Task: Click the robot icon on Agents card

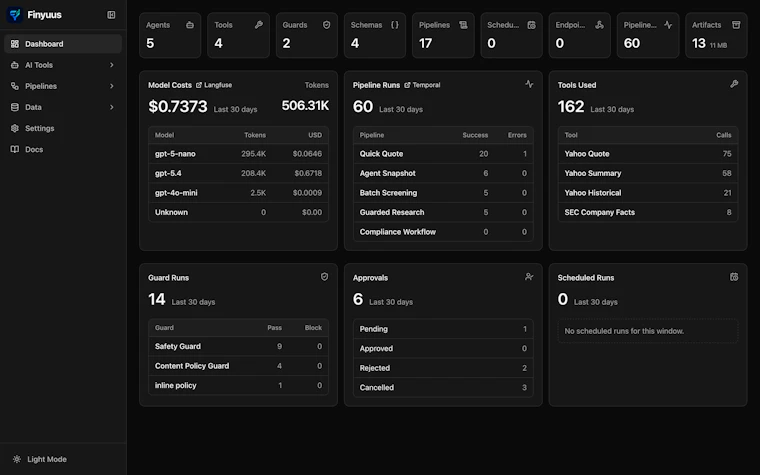Action: pos(190,25)
